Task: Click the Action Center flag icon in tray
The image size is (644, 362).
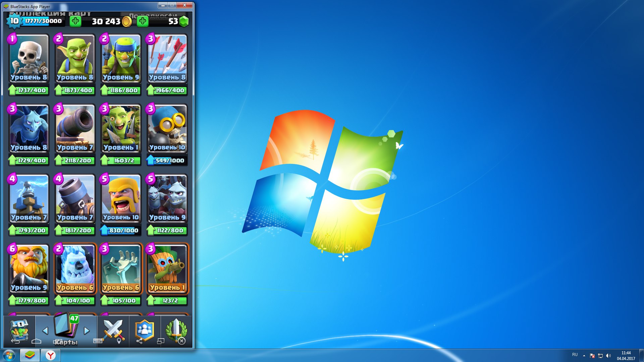Action: pos(592,356)
